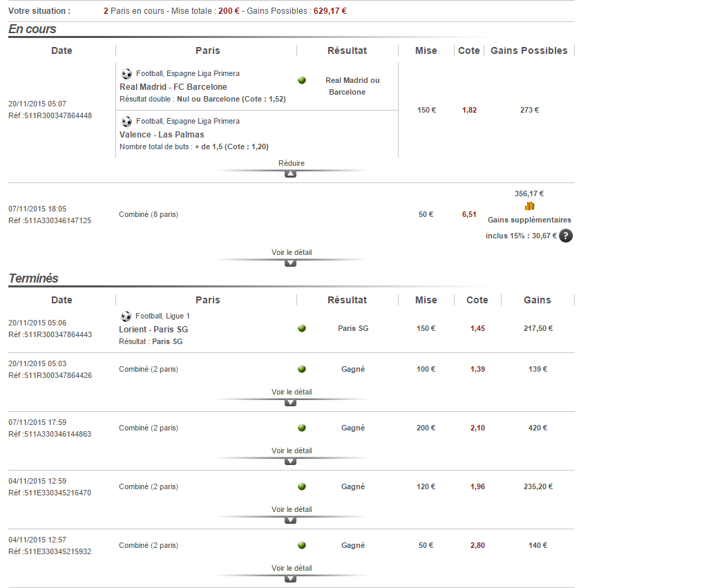Image resolution: width=704 pixels, height=588 pixels.
Task: Click Gains Possibles column header in En cours
Action: tap(529, 50)
